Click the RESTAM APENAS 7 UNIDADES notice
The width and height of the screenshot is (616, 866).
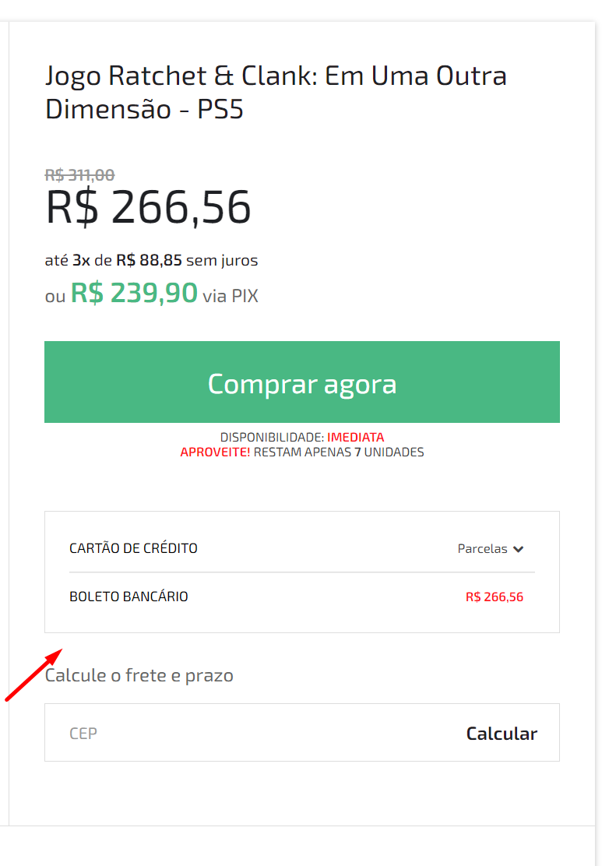[339, 452]
